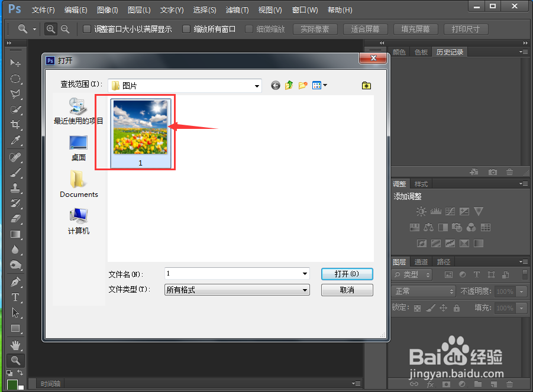Open the Filter menu
This screenshot has height=392, width=533.
point(237,10)
